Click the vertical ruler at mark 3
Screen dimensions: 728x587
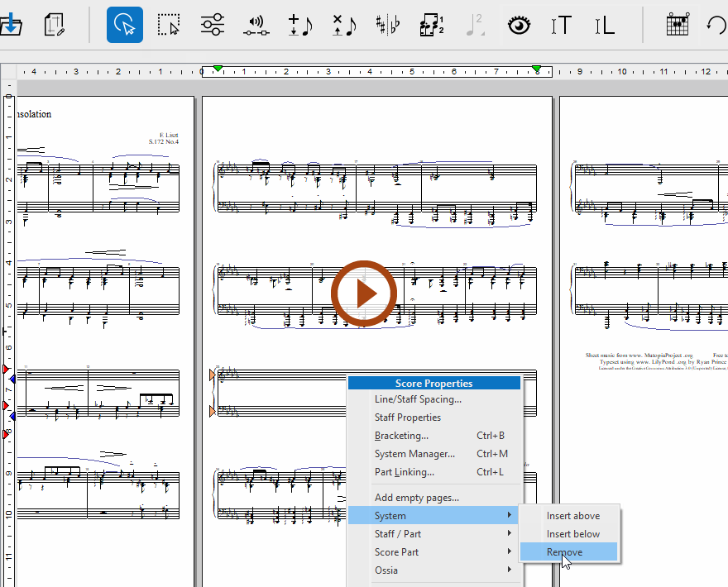coord(9,222)
